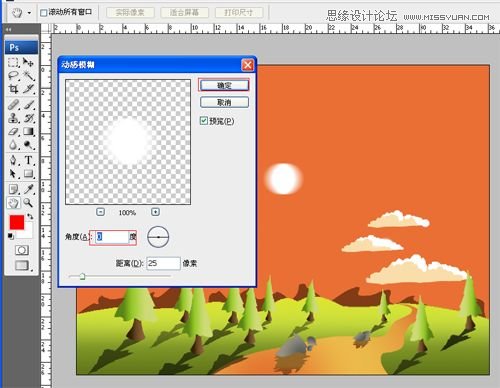Select the Dodge tool
This screenshot has width=500, height=388.
(x=28, y=145)
